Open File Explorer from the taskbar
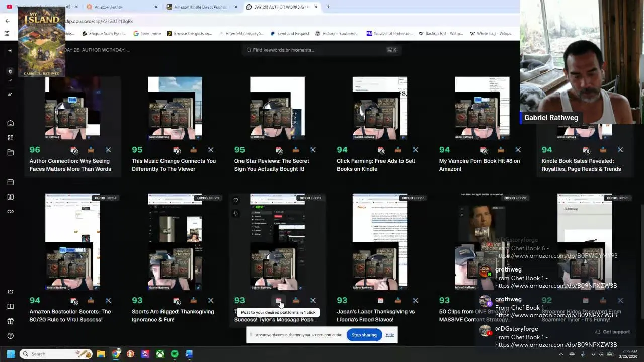Image resolution: width=644 pixels, height=362 pixels. point(101,354)
